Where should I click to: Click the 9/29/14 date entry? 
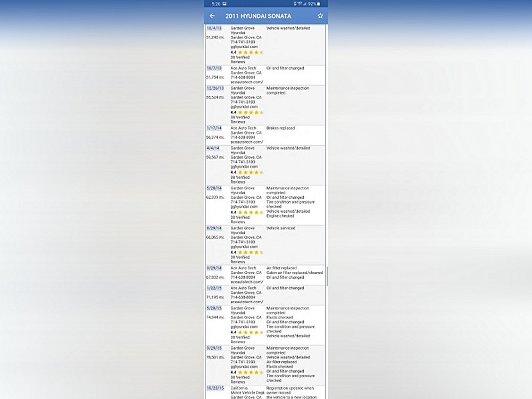pyautogui.click(x=214, y=268)
